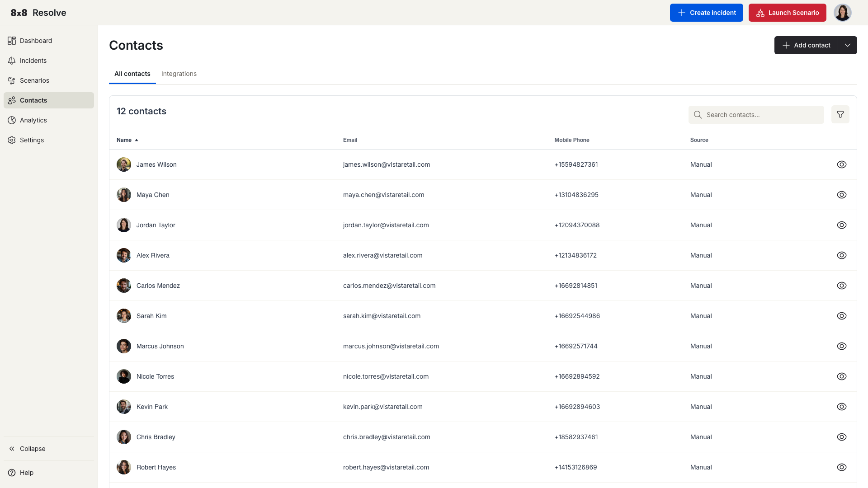The height and width of the screenshot is (488, 868).
Task: View Maya Chen's details with eye icon
Action: tap(841, 195)
